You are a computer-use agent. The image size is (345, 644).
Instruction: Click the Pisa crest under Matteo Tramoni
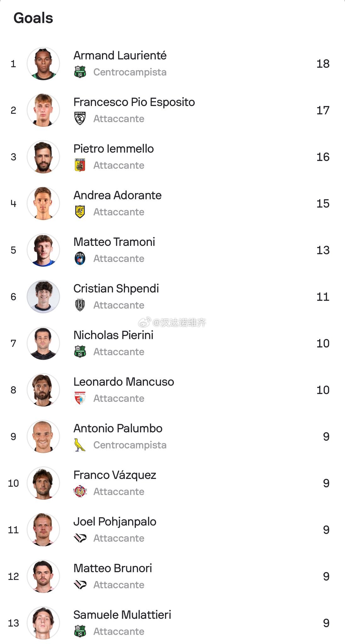(x=80, y=258)
